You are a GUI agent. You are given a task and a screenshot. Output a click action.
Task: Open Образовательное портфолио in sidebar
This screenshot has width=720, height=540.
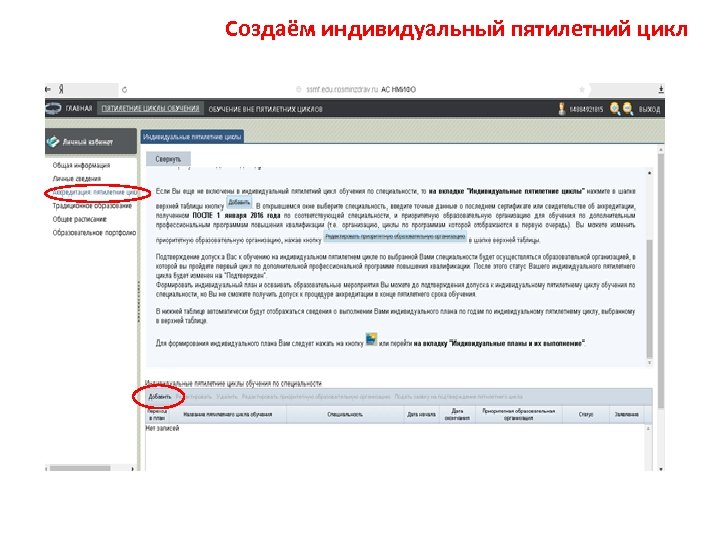[94, 233]
